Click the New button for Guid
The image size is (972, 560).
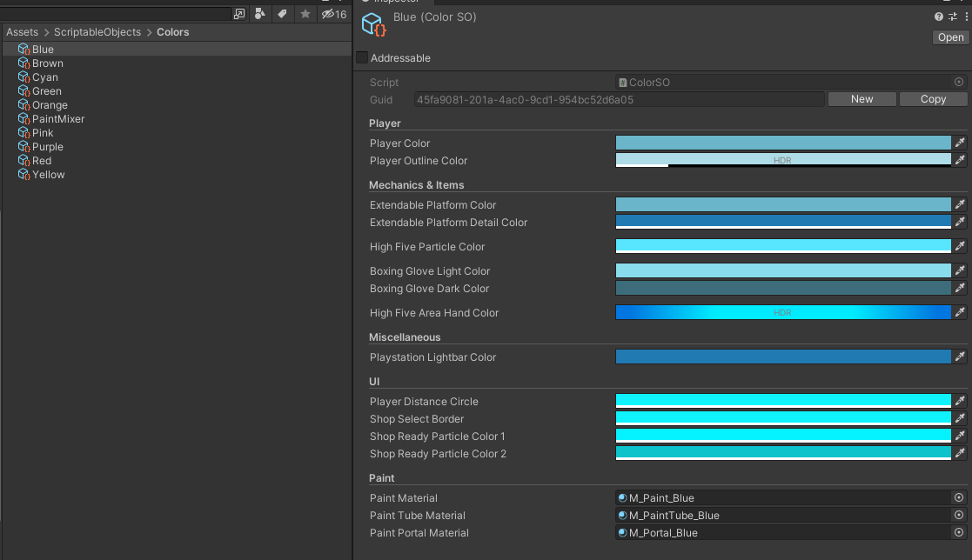pyautogui.click(x=861, y=99)
